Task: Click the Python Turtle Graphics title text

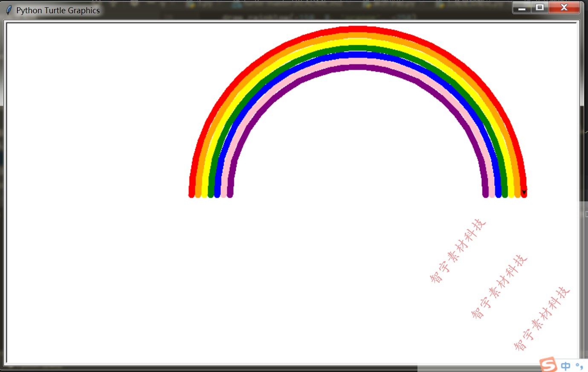Action: point(58,10)
